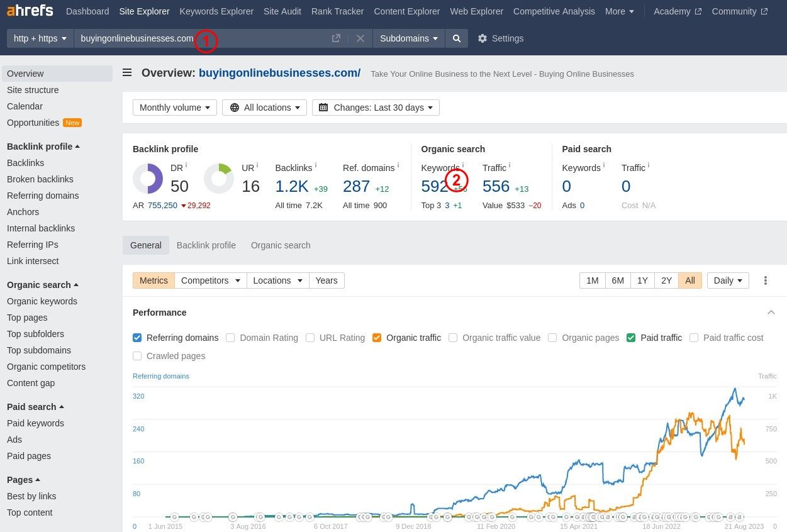Image resolution: width=787 pixels, height=532 pixels.
Task: Click the Ahrefs logo
Action: pos(30,11)
